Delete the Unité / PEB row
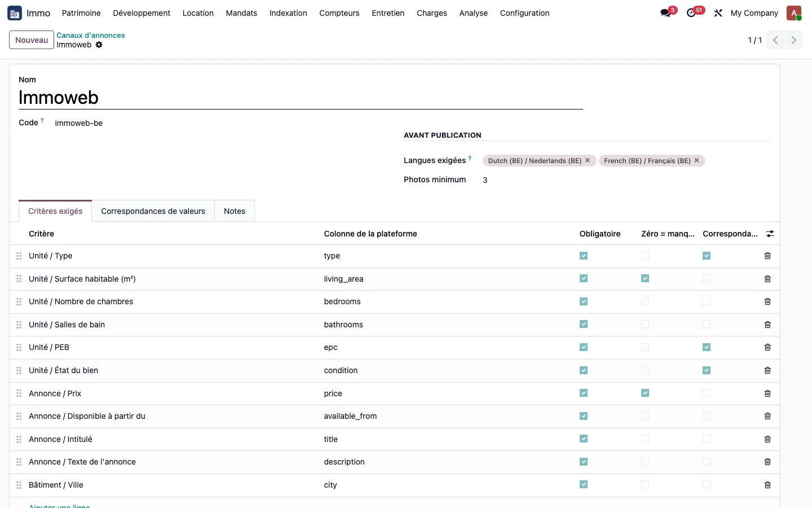Screen dimensions: 812x508 [767, 347]
